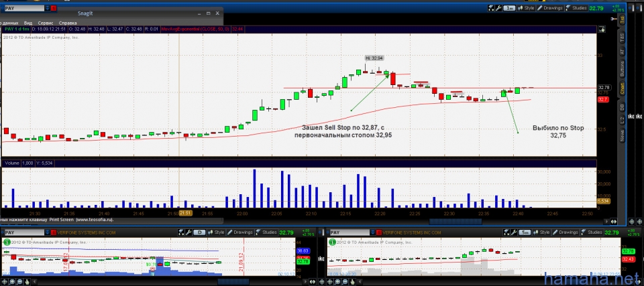Viewport: 644px width, 286px height.
Task: Click share studies icon on 5m chart toolbar
Action: pyautogui.click(x=506, y=232)
